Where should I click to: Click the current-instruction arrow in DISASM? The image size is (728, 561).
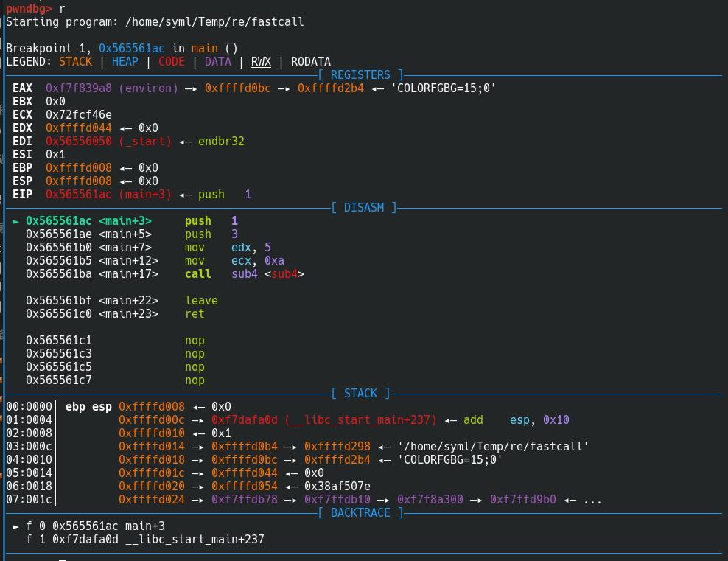tap(16, 221)
